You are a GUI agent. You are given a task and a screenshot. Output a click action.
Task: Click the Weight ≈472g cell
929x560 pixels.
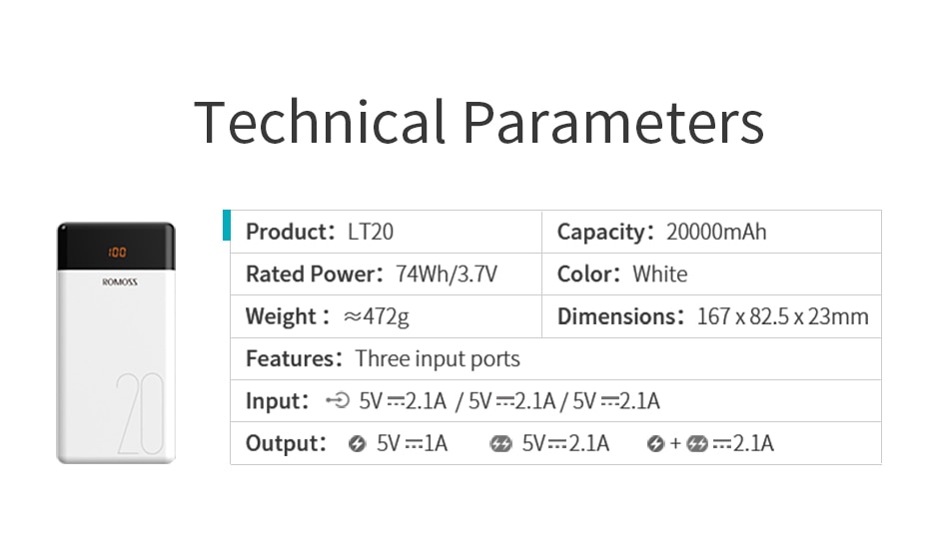click(x=387, y=316)
